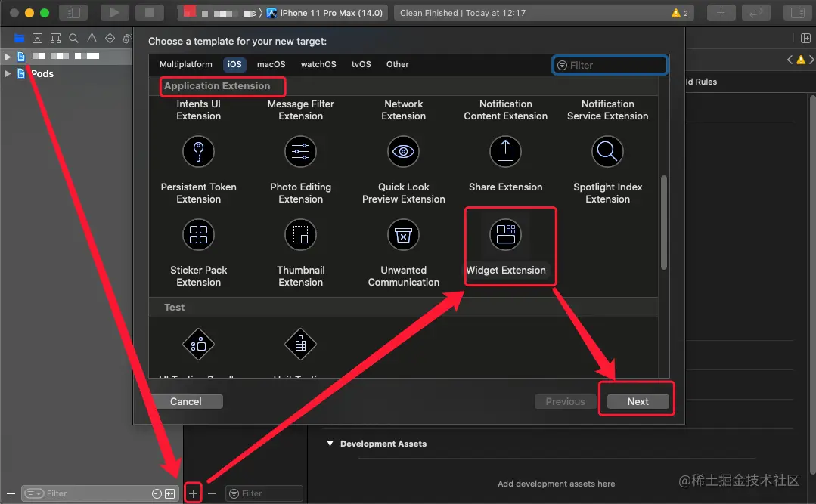Switch to the Other tab
816x504 pixels.
pyautogui.click(x=397, y=64)
